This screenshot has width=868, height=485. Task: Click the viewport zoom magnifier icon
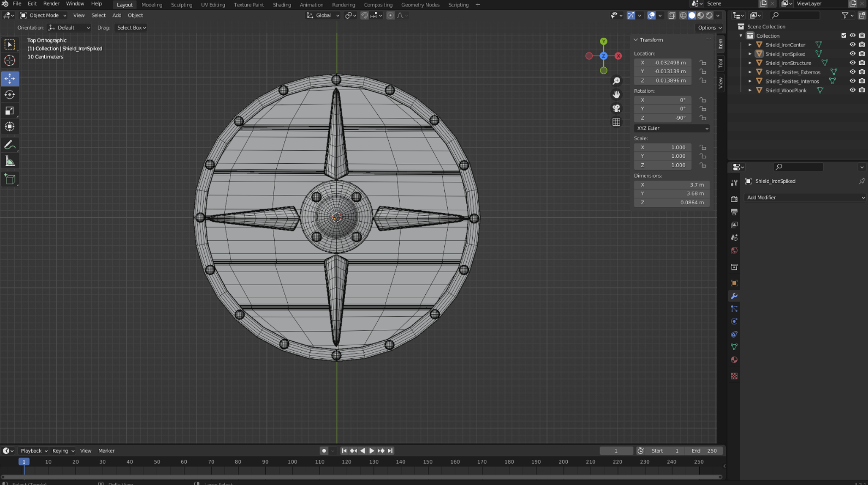pyautogui.click(x=616, y=81)
